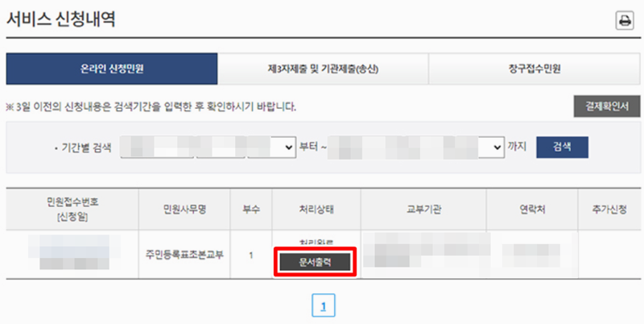Open the 창구접수민원 tab

[535, 69]
